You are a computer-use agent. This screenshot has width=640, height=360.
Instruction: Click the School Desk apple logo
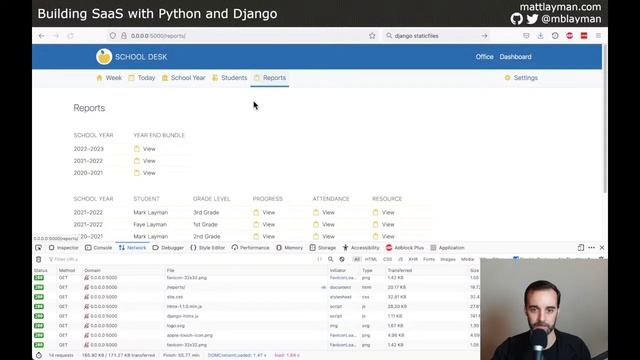point(104,57)
